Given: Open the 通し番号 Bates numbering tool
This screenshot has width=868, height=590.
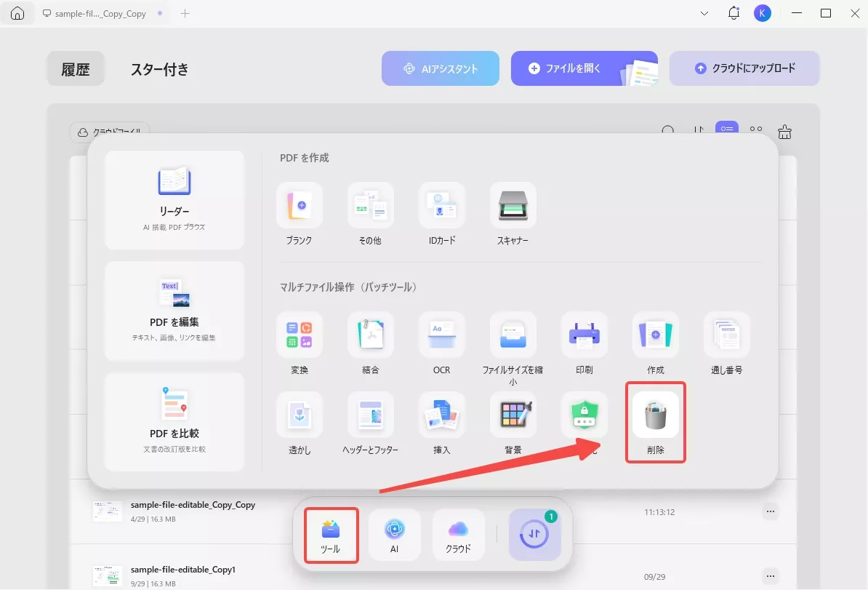Looking at the screenshot, I should [x=726, y=335].
